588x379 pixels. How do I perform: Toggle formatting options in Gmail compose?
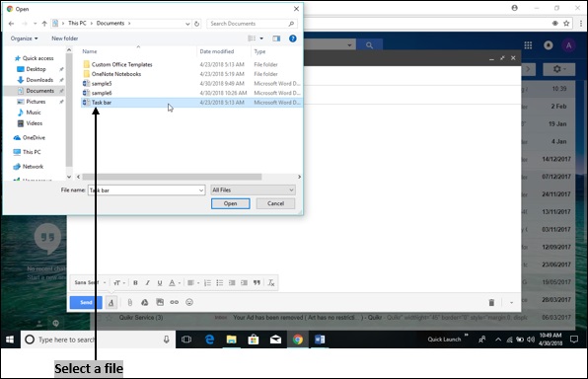click(x=111, y=302)
